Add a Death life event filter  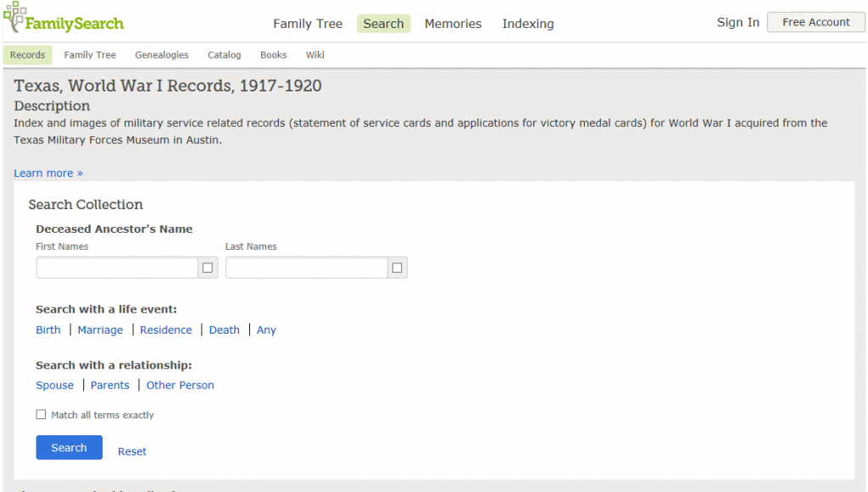pos(224,330)
